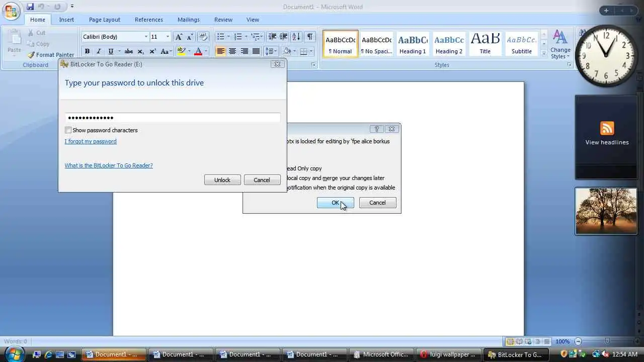Open the Change Case dropdown
This screenshot has height=362, width=644.
pos(167,51)
